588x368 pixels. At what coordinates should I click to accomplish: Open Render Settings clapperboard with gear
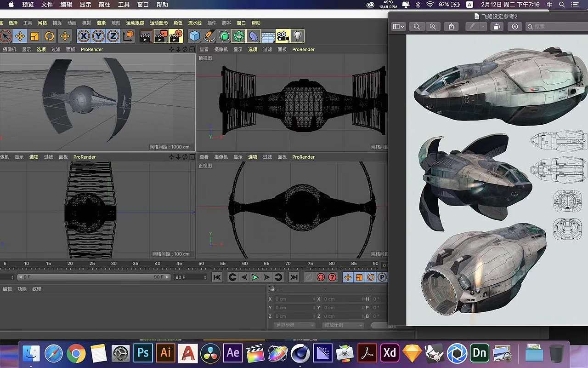tap(176, 36)
